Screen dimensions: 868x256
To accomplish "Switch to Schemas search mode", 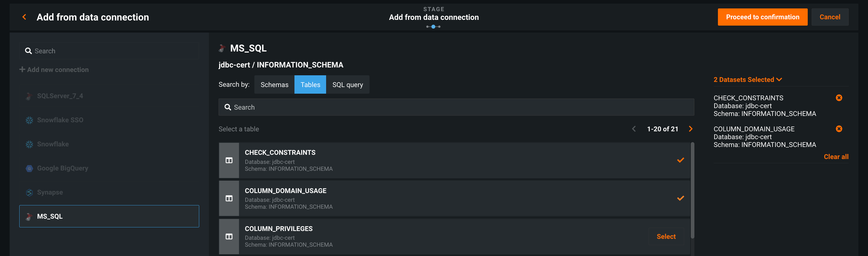I will [274, 85].
